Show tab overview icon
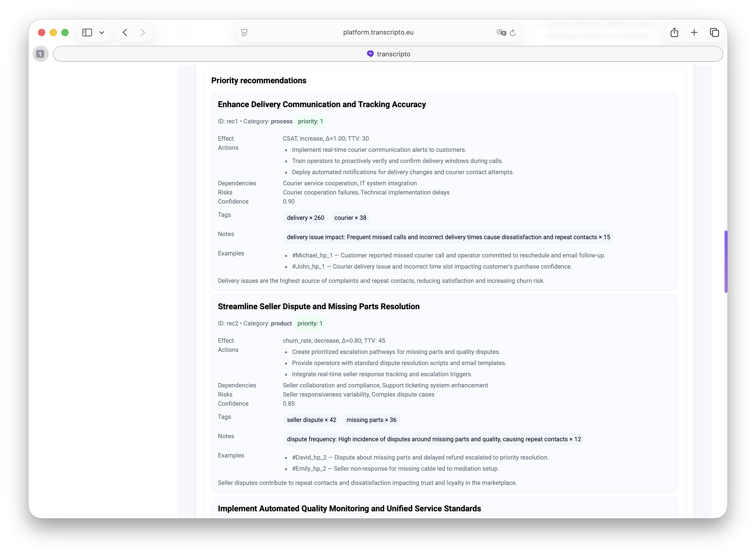Screen dimensions: 756x556 point(714,32)
